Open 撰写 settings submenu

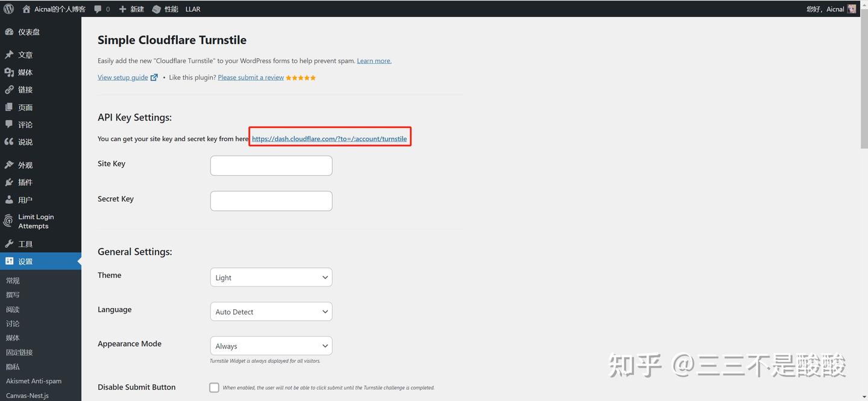click(x=13, y=295)
